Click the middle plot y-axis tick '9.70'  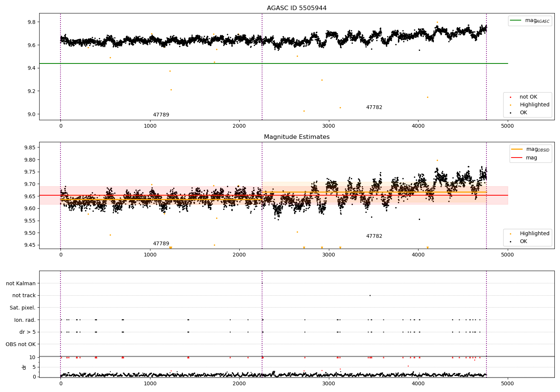coord(30,184)
